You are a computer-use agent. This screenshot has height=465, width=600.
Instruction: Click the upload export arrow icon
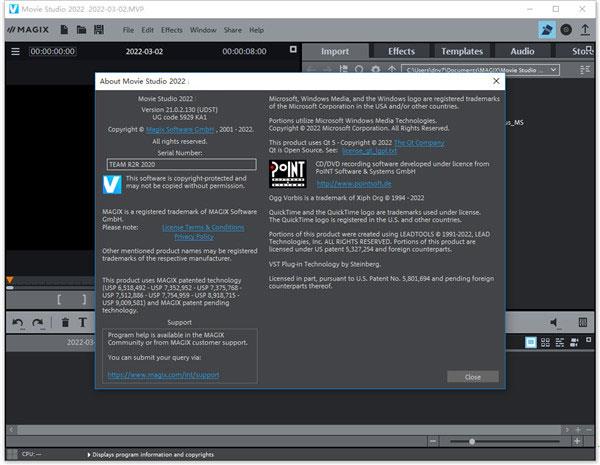pos(585,29)
